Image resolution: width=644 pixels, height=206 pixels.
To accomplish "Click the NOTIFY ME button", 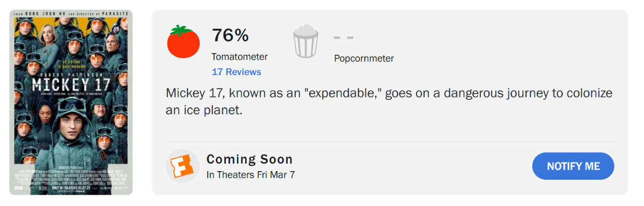I will click(573, 166).
